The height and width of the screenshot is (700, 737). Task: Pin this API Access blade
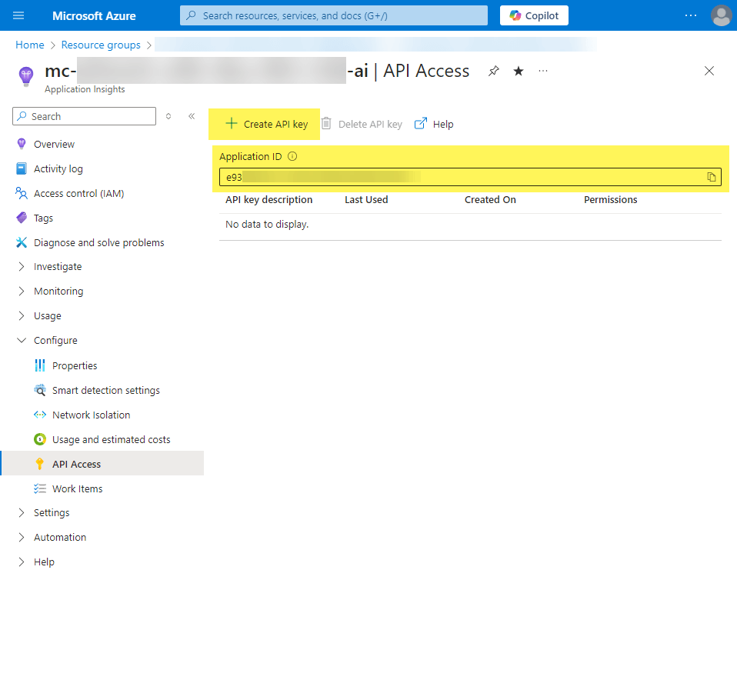494,71
